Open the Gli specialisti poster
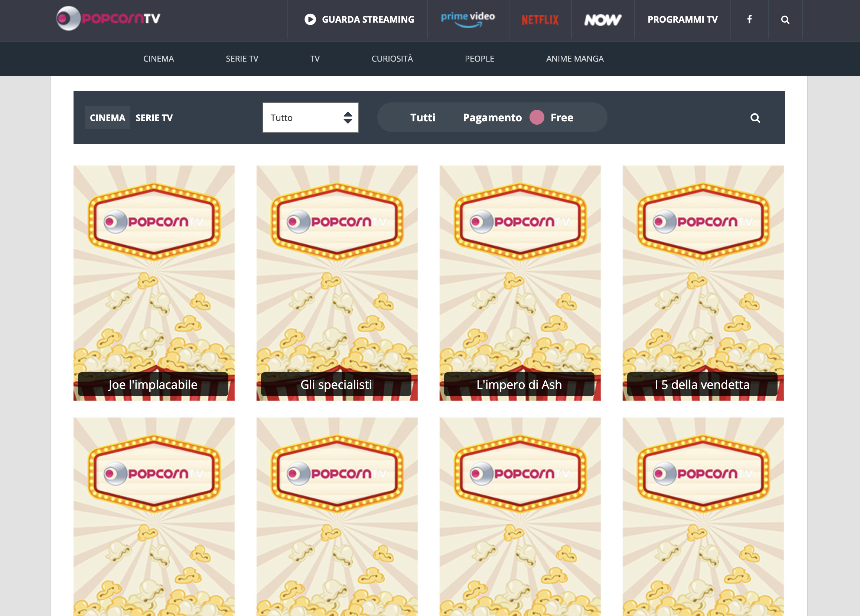This screenshot has height=616, width=860. pyautogui.click(x=337, y=283)
